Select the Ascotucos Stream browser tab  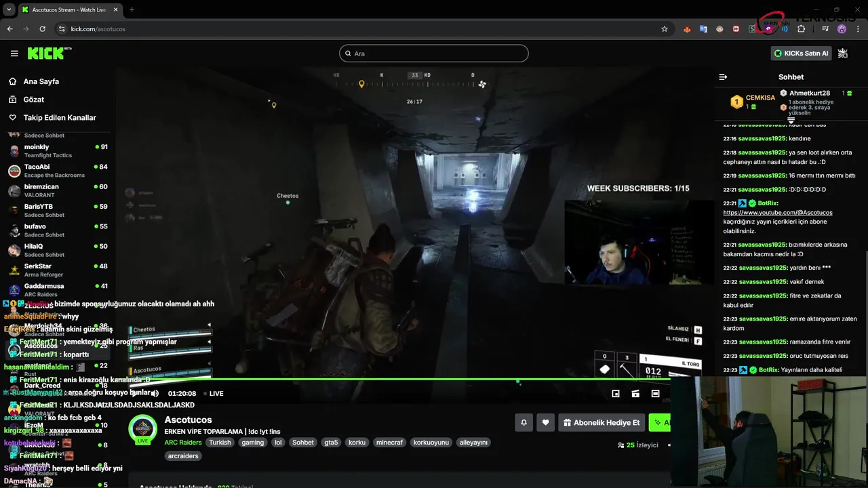70,9
